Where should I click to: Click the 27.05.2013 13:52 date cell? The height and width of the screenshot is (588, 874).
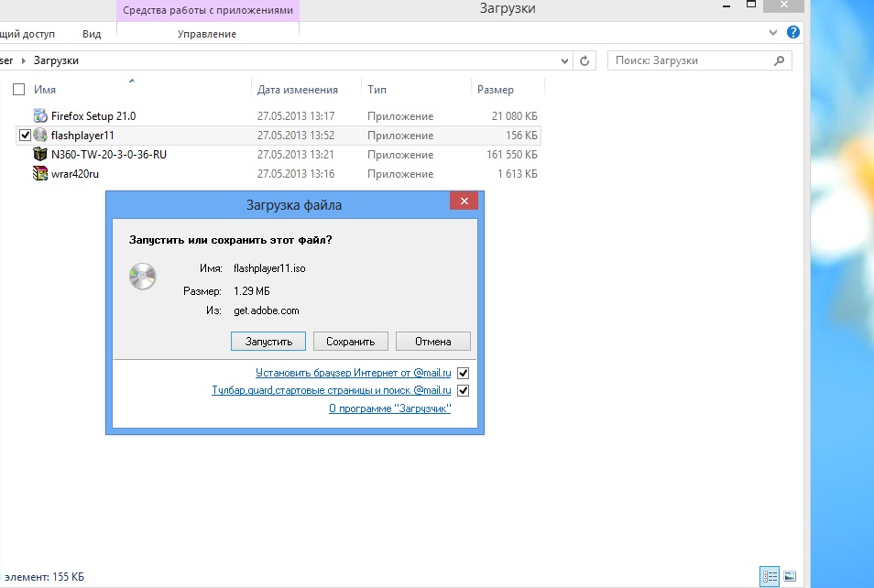296,135
